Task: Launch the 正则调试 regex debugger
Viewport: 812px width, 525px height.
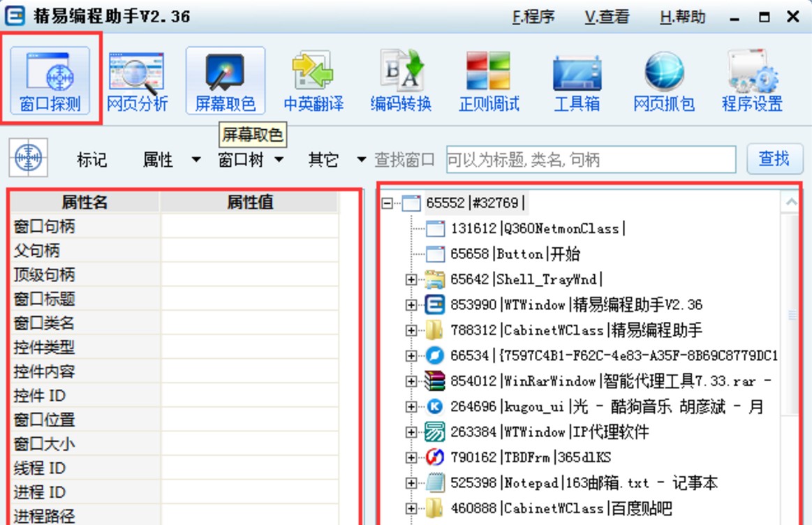Action: pyautogui.click(x=488, y=80)
